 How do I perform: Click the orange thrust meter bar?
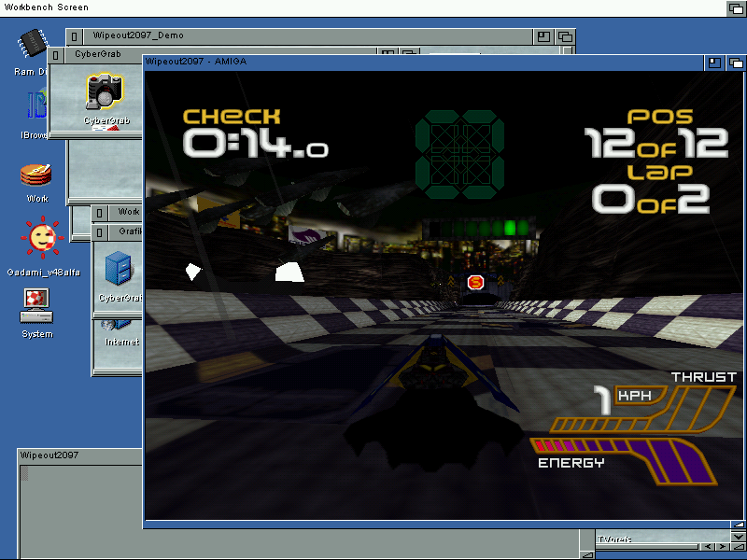pyautogui.click(x=644, y=410)
